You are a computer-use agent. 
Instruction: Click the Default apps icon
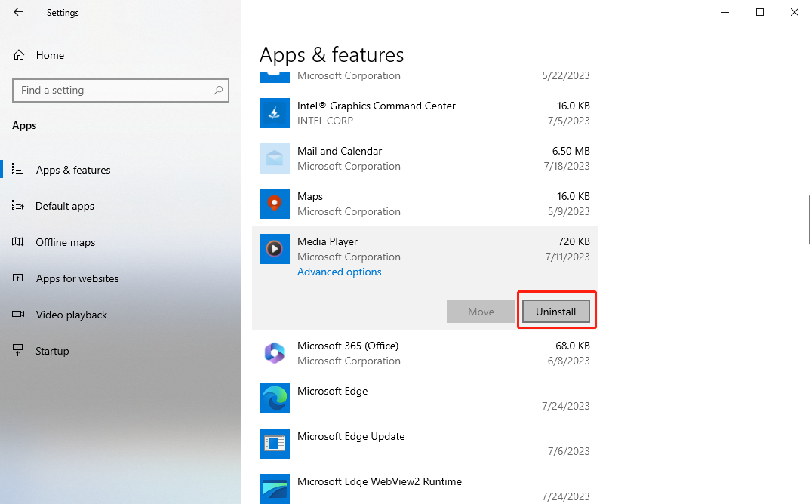click(x=18, y=206)
